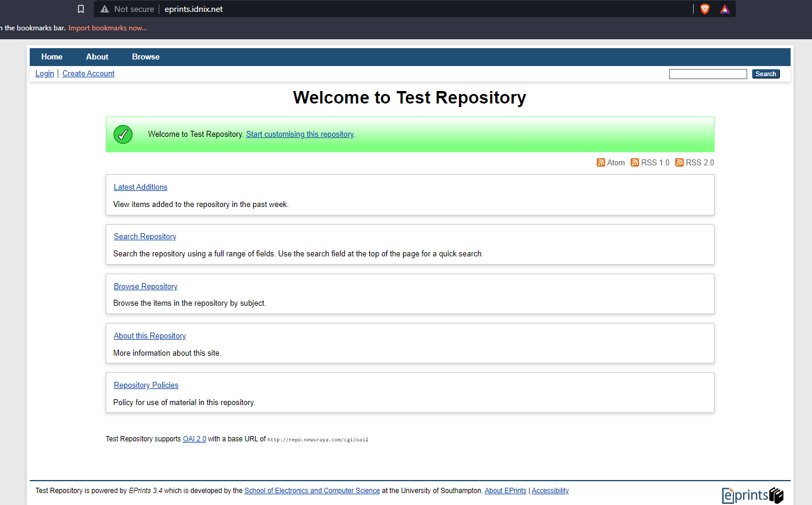The image size is (812, 505).
Task: Click the Search button
Action: click(x=766, y=74)
